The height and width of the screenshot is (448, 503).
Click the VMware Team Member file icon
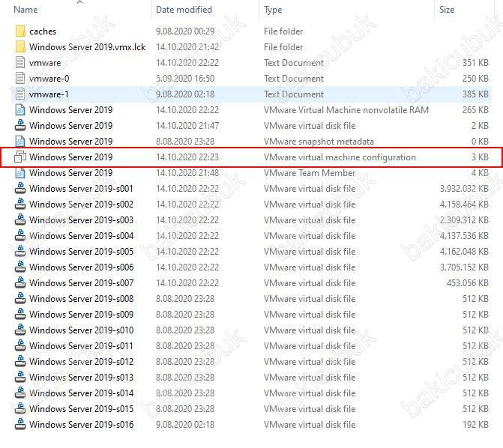click(20, 172)
